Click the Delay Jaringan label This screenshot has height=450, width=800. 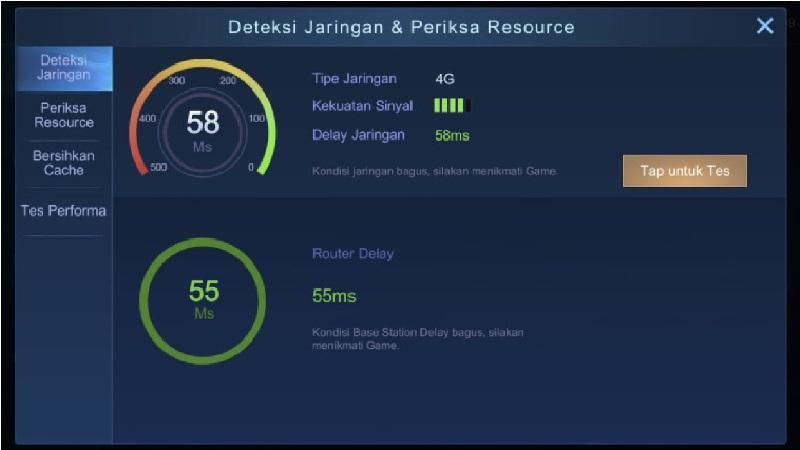[358, 135]
